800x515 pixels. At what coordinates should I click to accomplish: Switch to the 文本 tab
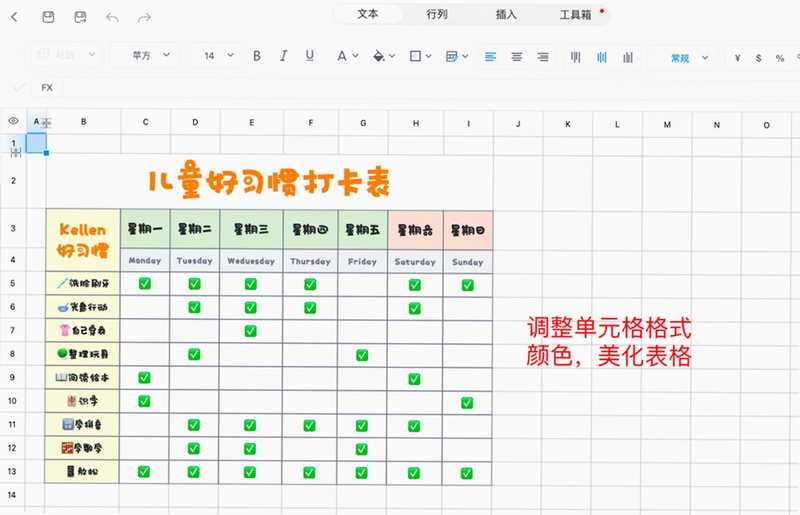point(367,14)
